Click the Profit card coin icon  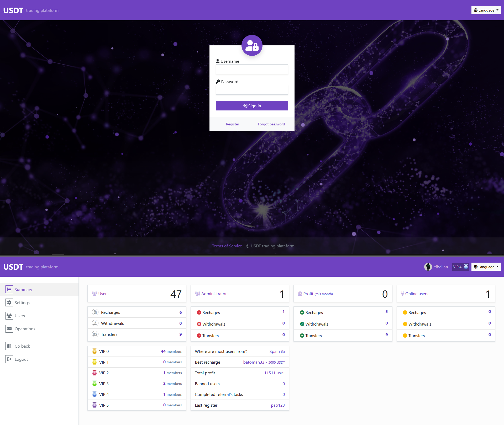pos(300,294)
